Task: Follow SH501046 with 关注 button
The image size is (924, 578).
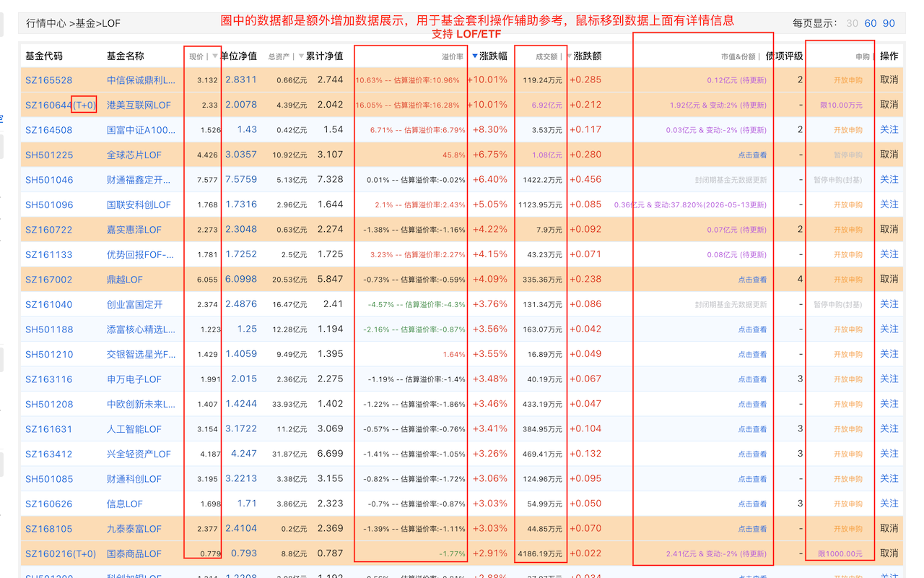Action: 889,179
